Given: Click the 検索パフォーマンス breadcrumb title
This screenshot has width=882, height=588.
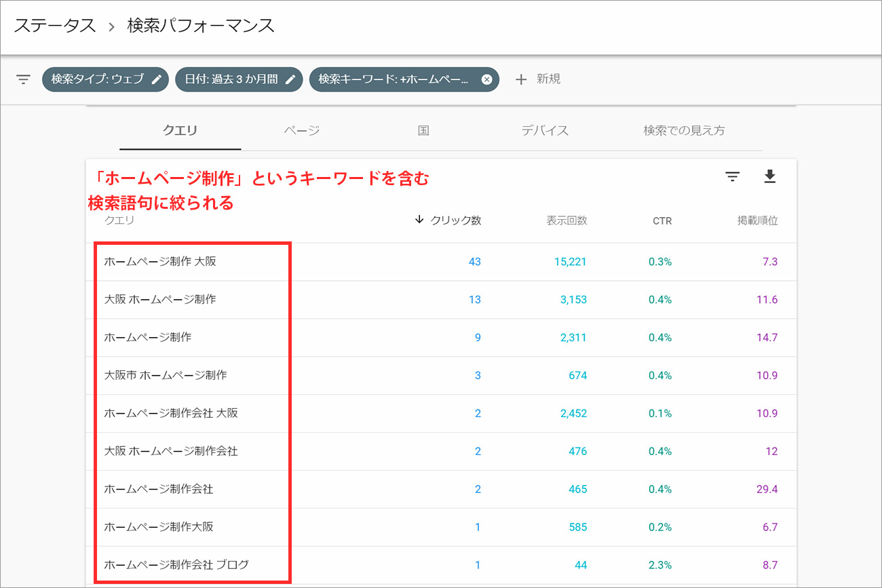Looking at the screenshot, I should point(201,26).
